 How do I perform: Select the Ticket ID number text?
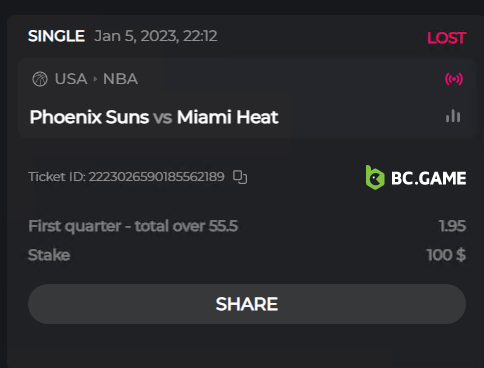[157, 177]
